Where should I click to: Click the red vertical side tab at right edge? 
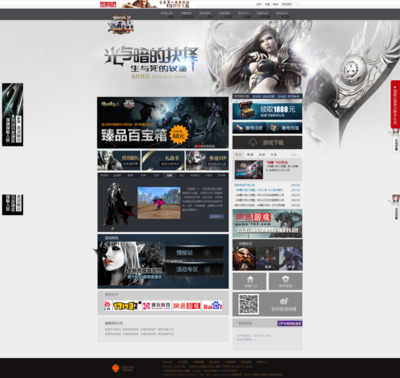click(x=395, y=104)
